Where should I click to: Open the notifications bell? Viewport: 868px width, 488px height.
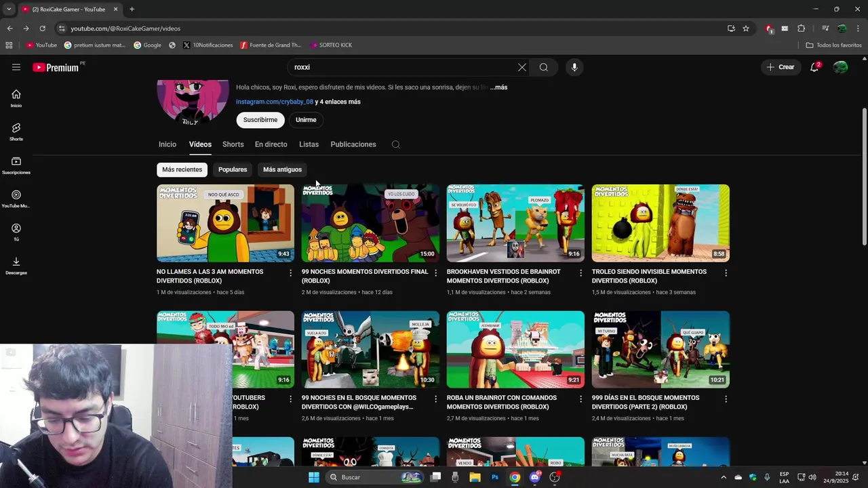pyautogui.click(x=814, y=67)
